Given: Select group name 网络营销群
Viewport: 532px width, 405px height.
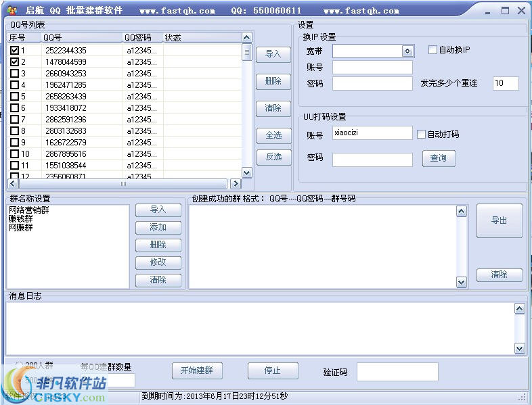Looking at the screenshot, I should click(x=29, y=210).
